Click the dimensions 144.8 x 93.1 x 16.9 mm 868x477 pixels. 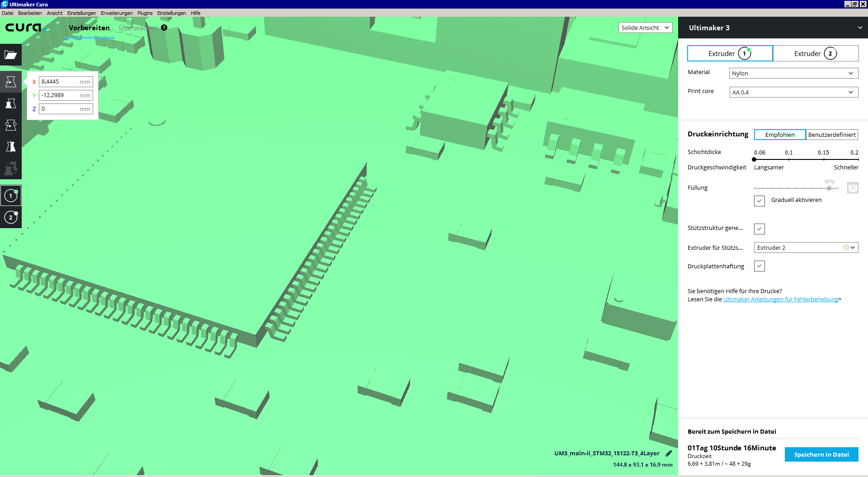pyautogui.click(x=642, y=464)
